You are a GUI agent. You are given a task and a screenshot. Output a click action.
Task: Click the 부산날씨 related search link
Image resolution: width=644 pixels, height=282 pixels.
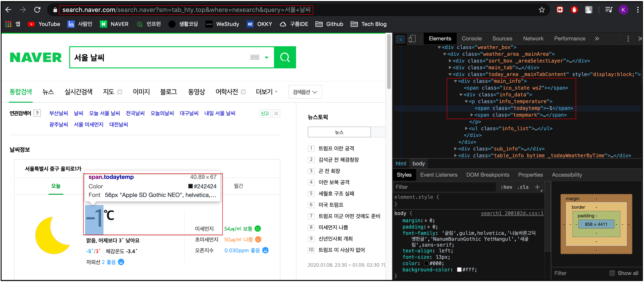58,113
